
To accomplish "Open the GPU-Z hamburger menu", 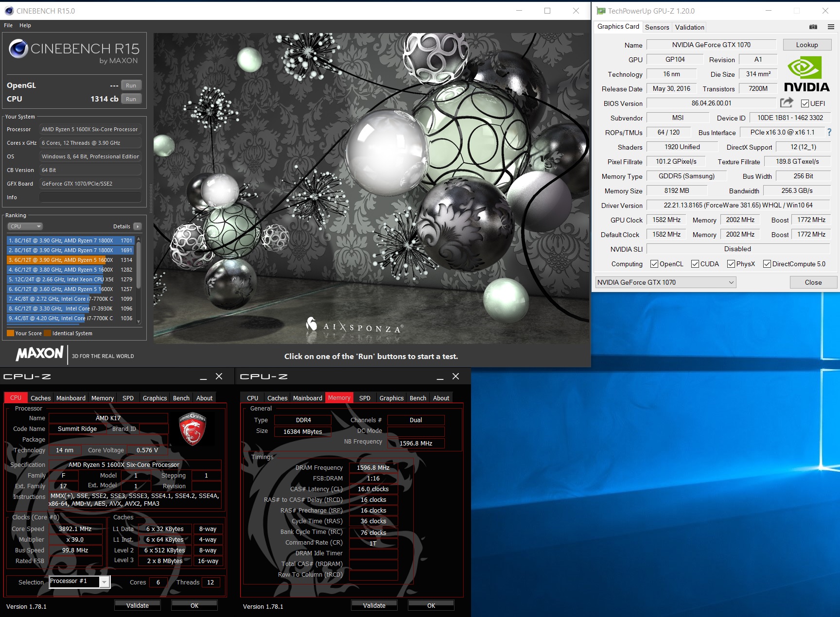I will [831, 27].
